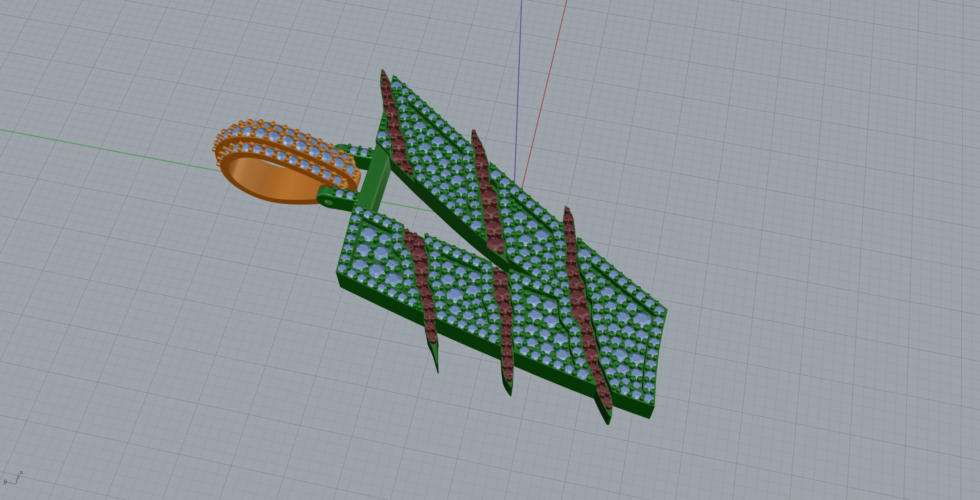This screenshot has width=980, height=500.
Task: Select the green hinge bar joining the two panels
Action: [376, 179]
